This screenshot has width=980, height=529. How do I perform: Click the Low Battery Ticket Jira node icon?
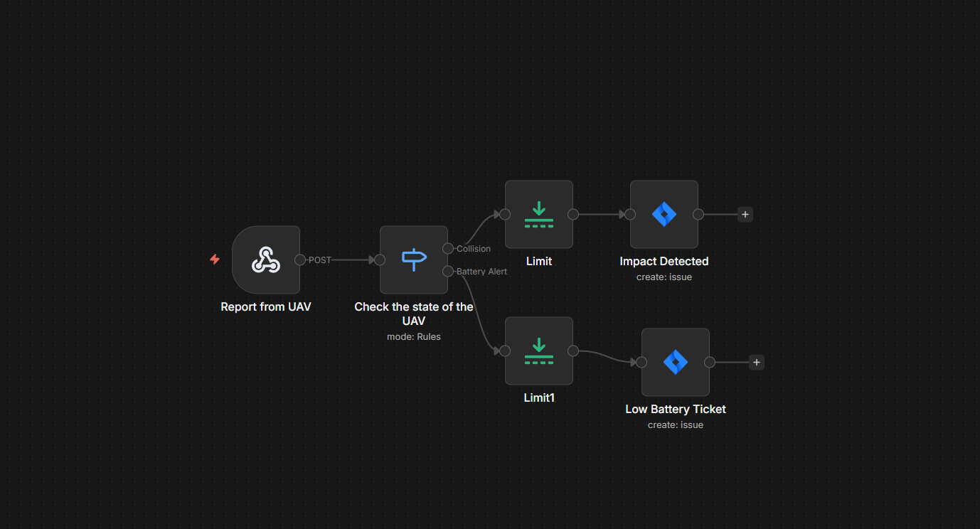675,362
